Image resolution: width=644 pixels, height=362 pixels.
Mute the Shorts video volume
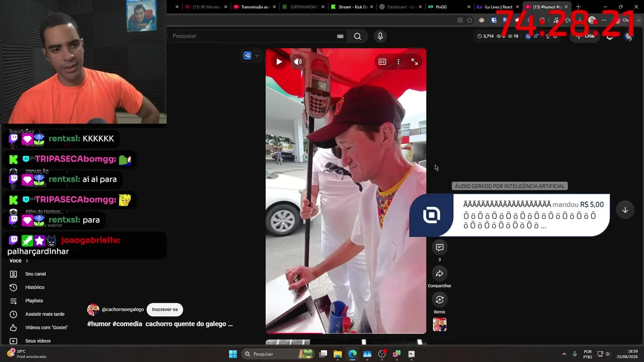(298, 62)
